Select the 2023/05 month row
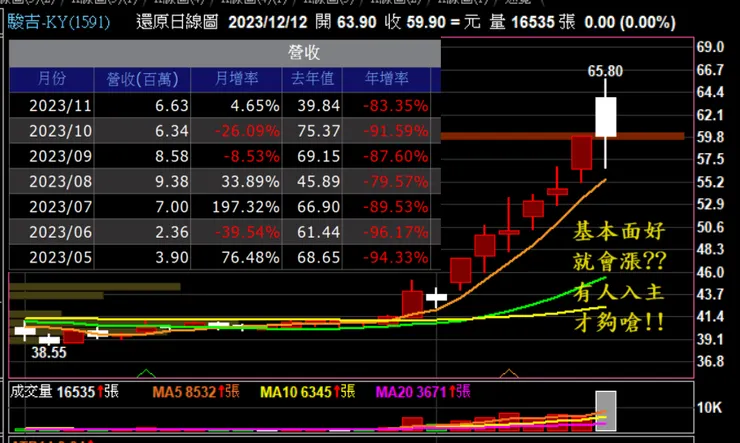This screenshot has width=740, height=443. (x=225, y=258)
